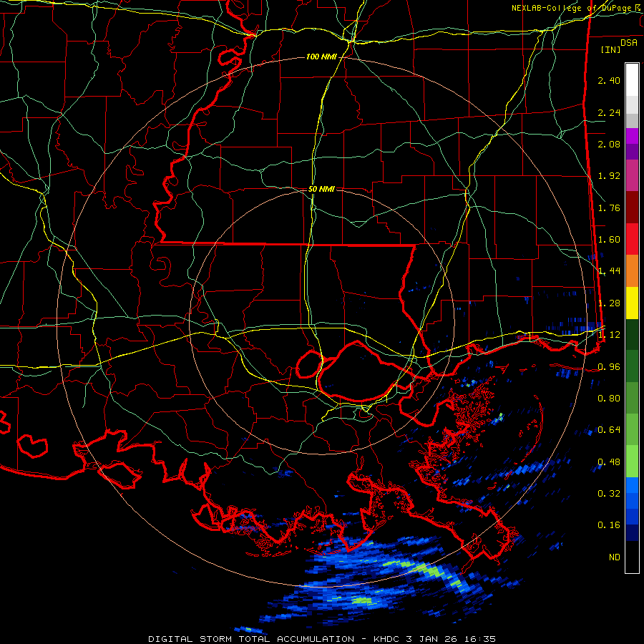Viewport: 644px width, 644px height.
Task: Pick the white swatch at the legend top
Action: pyautogui.click(x=632, y=79)
